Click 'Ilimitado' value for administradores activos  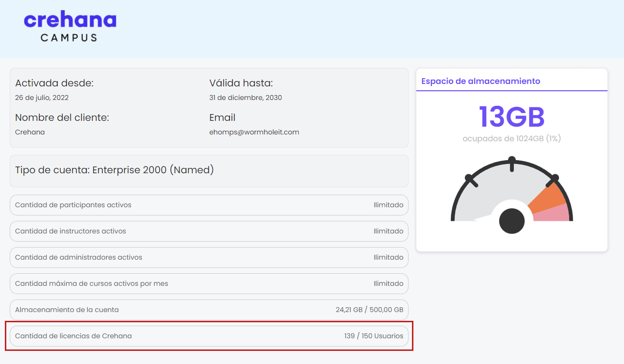click(388, 257)
